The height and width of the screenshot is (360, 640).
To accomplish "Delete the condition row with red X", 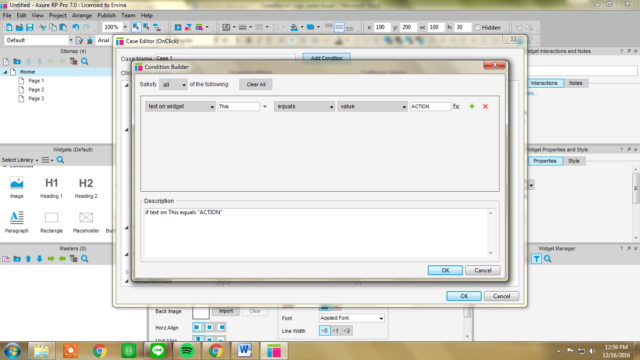I will pyautogui.click(x=485, y=106).
